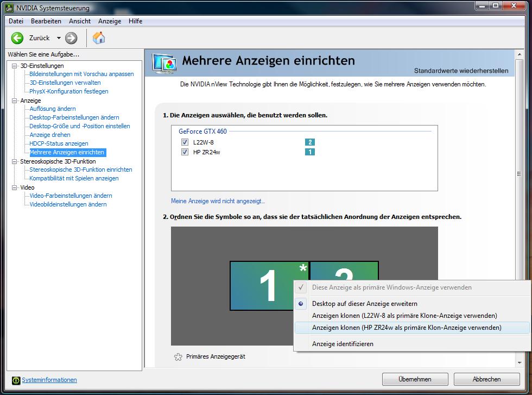Click the green Zurück back arrow icon
The image size is (532, 395).
[17, 38]
